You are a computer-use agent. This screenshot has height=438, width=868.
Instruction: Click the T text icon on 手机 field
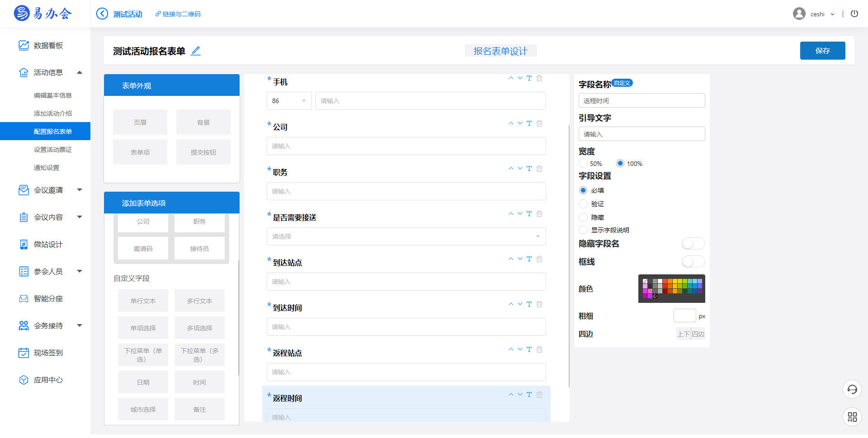529,78
